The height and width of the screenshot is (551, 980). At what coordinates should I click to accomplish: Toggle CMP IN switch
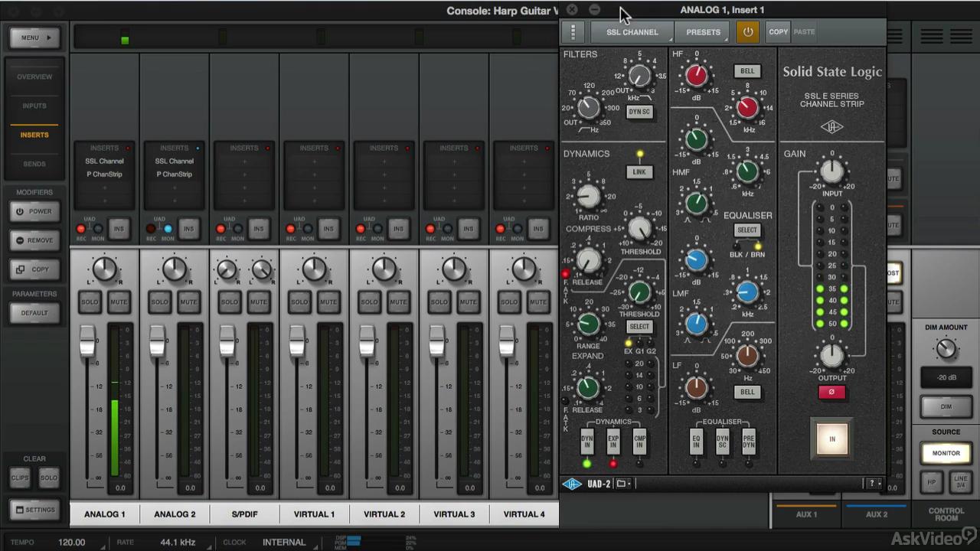[639, 442]
